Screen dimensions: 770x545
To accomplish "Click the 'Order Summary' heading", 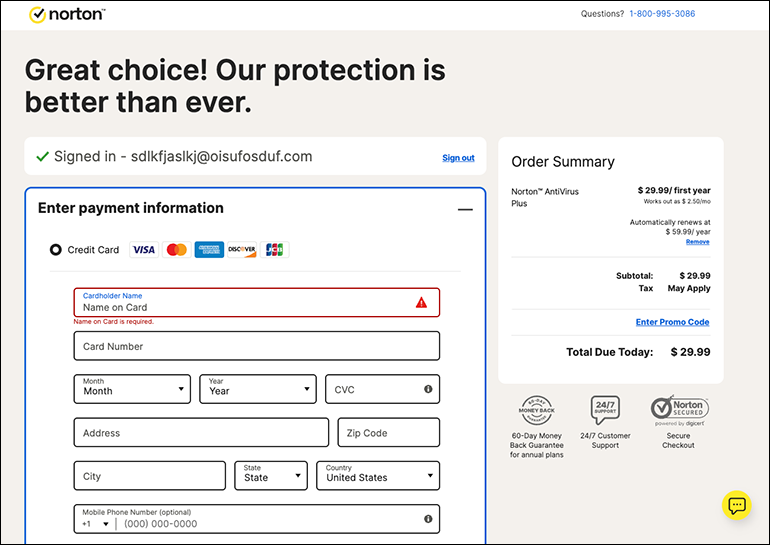I will 563,162.
